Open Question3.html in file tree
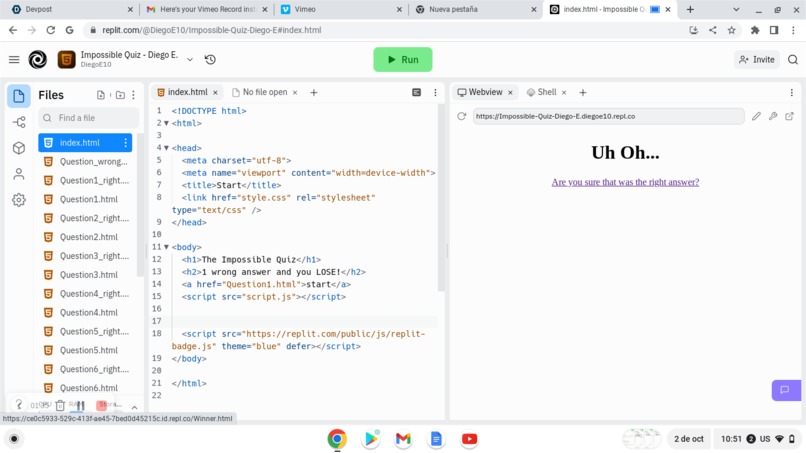Image resolution: width=806 pixels, height=453 pixels. (x=85, y=275)
